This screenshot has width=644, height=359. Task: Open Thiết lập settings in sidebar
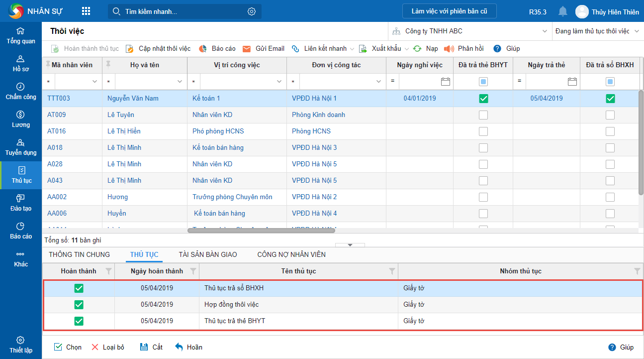pos(21,345)
